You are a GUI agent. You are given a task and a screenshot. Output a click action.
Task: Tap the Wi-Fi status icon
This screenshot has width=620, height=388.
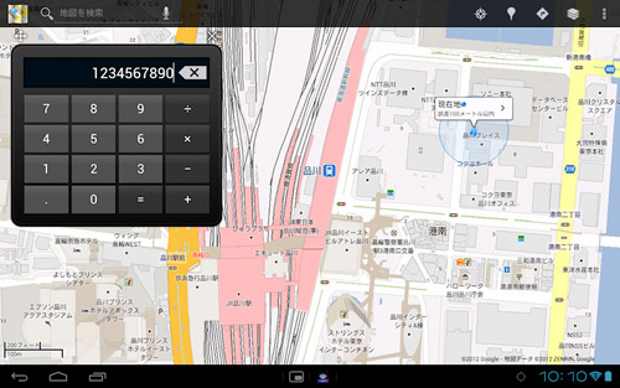click(x=595, y=376)
